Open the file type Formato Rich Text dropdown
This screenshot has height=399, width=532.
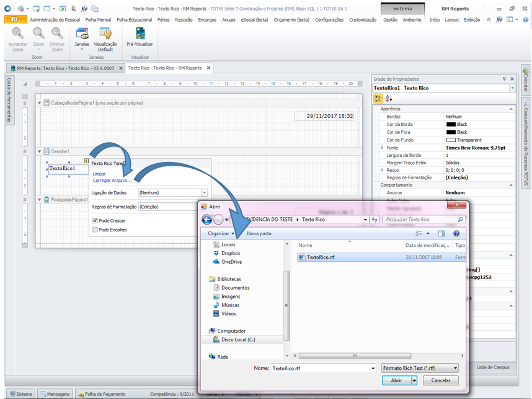click(455, 368)
